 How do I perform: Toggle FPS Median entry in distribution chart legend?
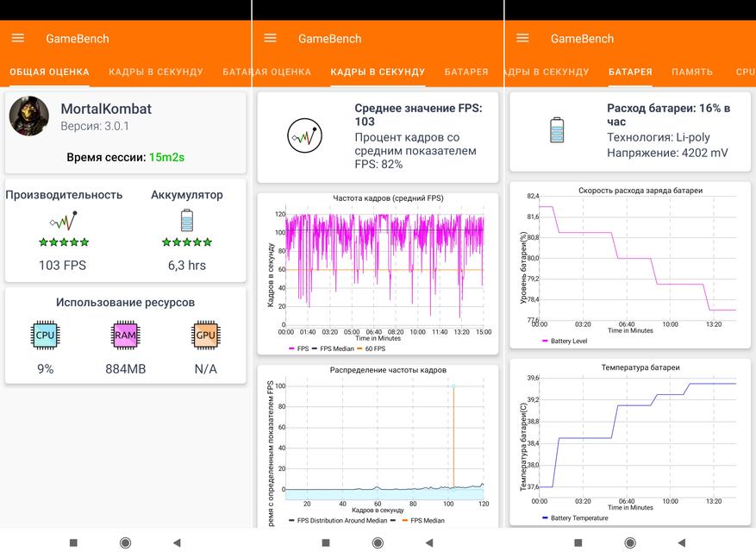click(x=423, y=520)
